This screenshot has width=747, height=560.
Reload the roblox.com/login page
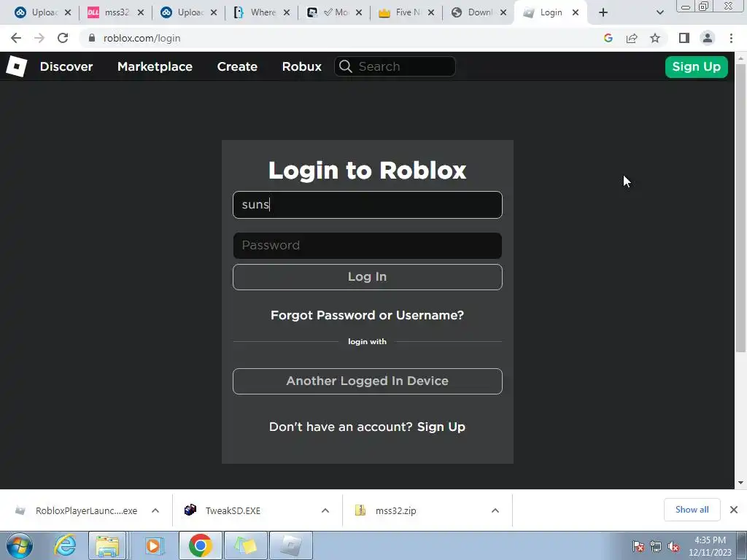click(x=63, y=38)
